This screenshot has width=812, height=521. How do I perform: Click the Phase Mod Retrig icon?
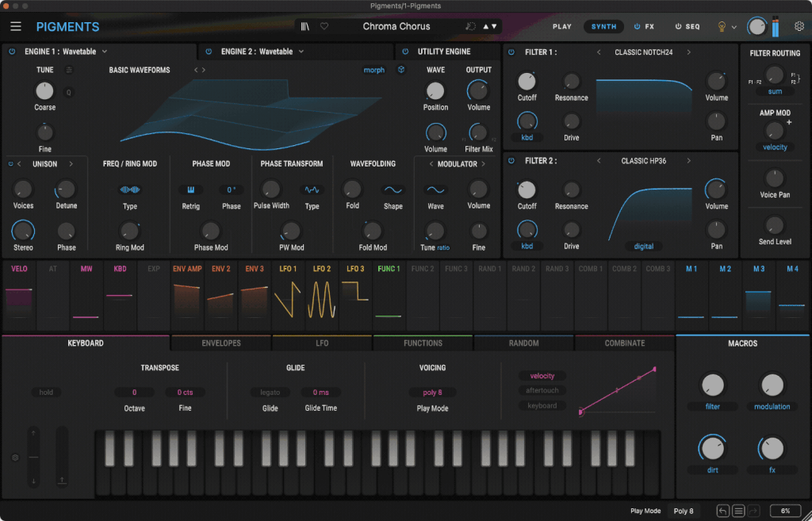coord(190,190)
